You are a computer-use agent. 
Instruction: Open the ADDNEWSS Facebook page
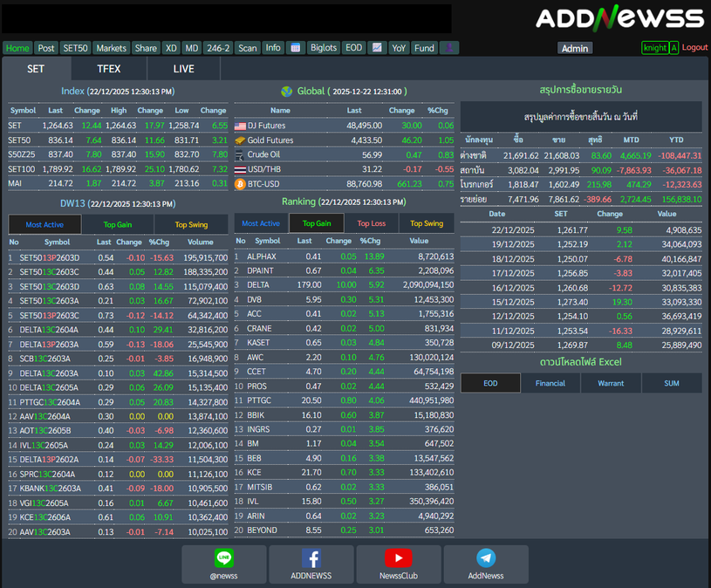[311, 564]
